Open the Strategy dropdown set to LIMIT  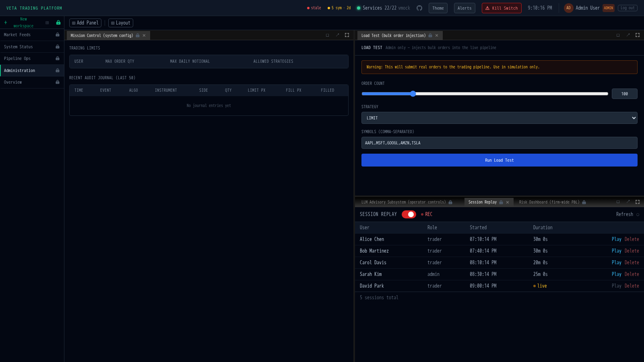pos(499,118)
